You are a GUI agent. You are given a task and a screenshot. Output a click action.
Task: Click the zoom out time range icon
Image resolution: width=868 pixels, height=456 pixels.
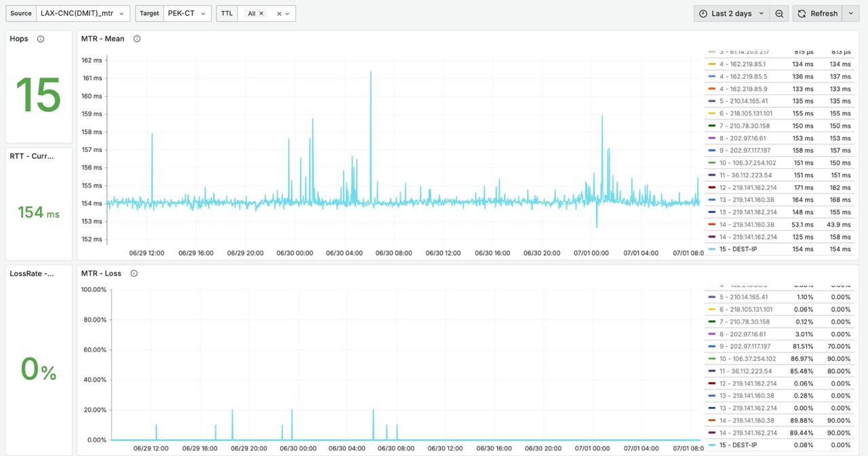779,14
